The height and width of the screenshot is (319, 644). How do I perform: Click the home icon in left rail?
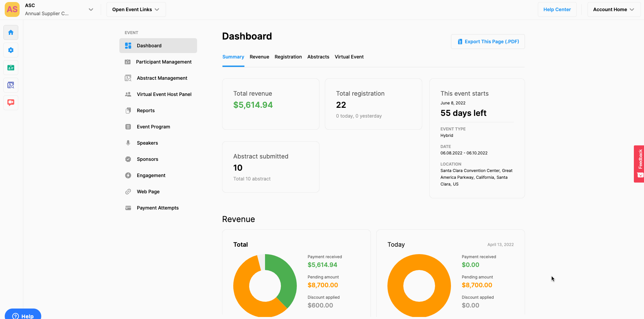pyautogui.click(x=11, y=32)
